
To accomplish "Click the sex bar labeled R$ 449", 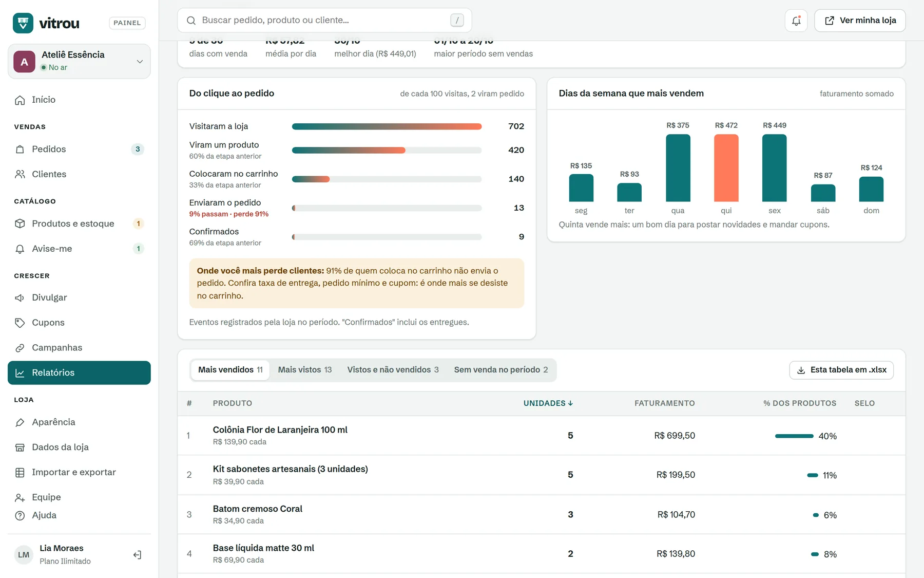I will 774,168.
